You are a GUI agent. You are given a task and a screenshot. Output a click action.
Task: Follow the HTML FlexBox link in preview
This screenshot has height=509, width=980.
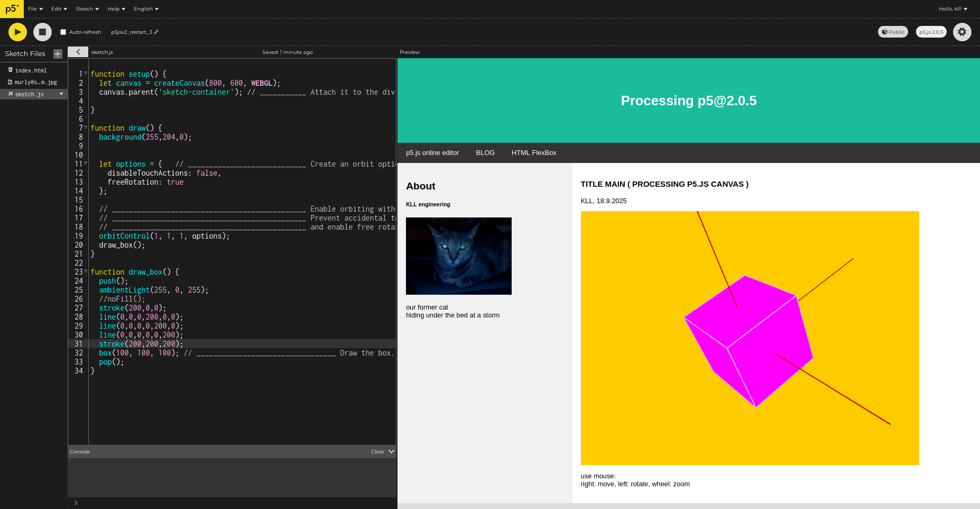(533, 153)
